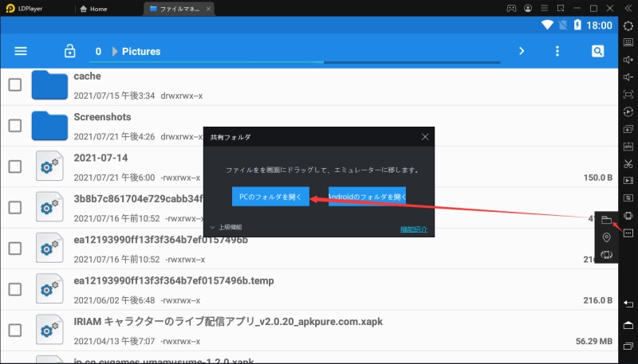Close the ファイルマネ... tab
This screenshot has width=638, height=364.
click(x=208, y=9)
